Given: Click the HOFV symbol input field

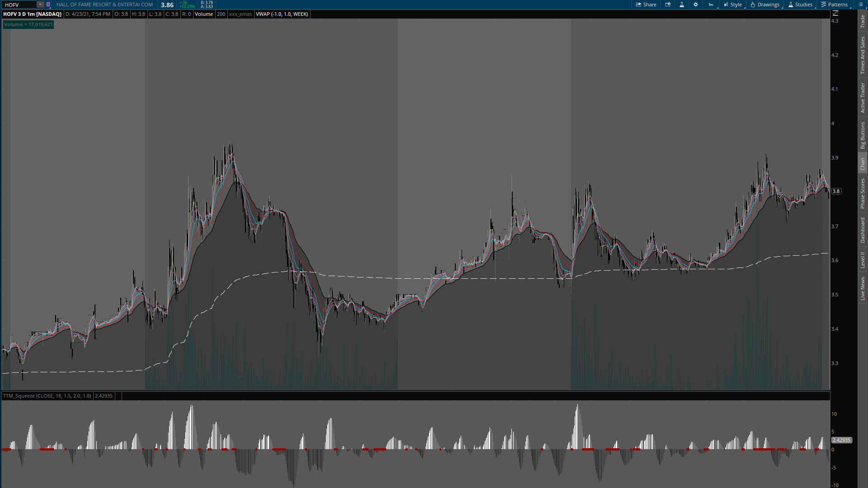Looking at the screenshot, I should tap(19, 5).
